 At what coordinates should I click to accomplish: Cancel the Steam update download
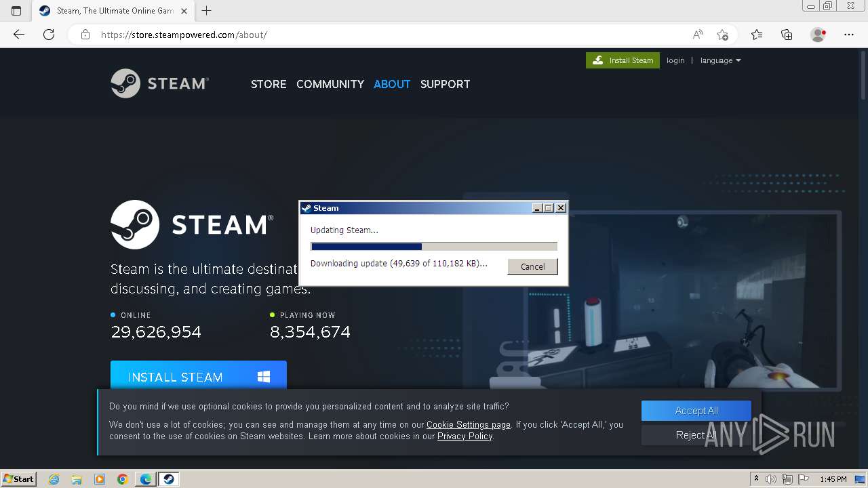(532, 266)
